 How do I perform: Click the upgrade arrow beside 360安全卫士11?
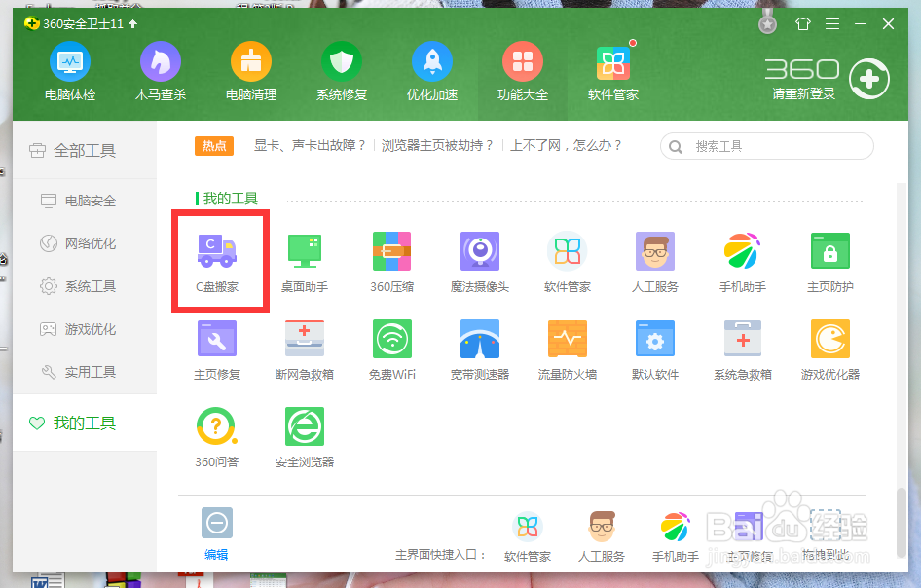pos(132,24)
